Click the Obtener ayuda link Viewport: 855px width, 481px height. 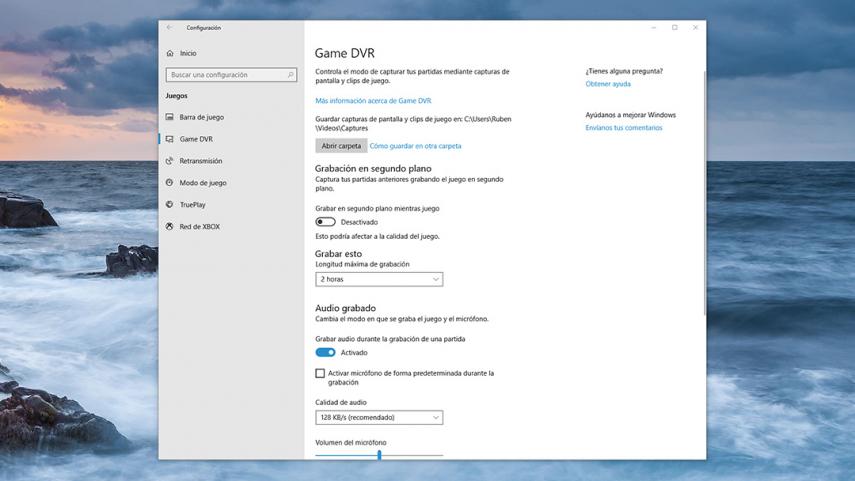point(608,84)
